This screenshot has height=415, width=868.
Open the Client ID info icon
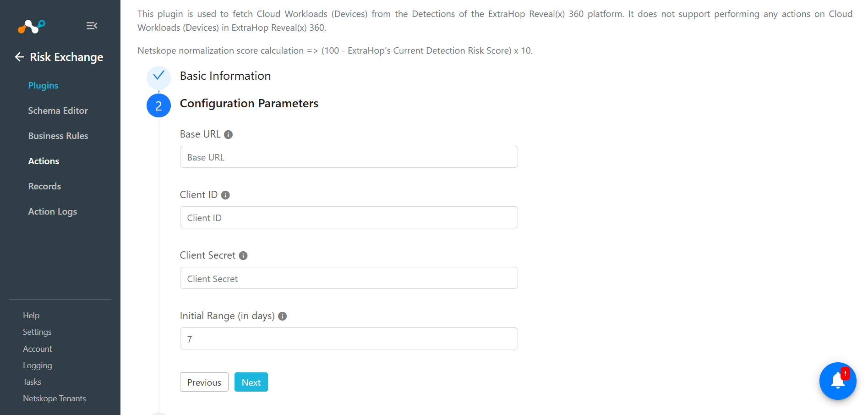click(225, 195)
